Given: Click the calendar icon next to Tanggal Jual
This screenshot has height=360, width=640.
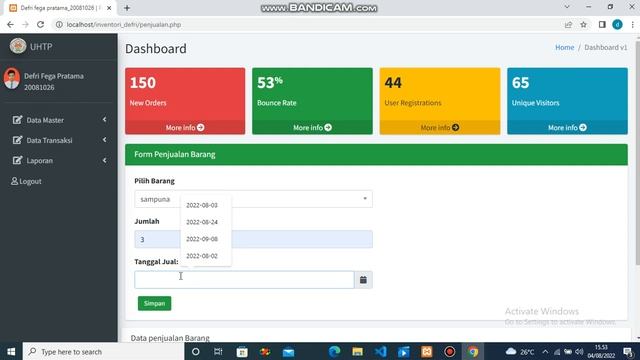Looking at the screenshot, I should point(363,280).
